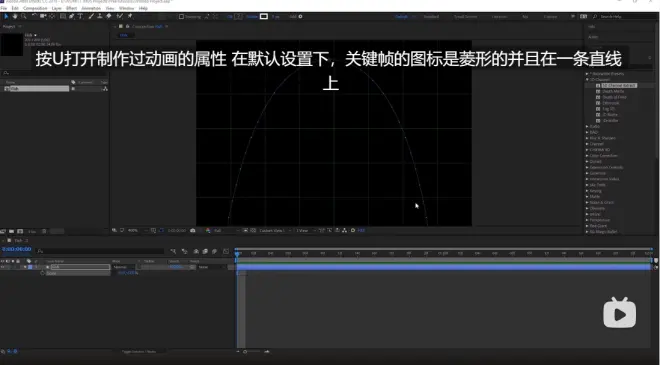
Task: Click the bilibili play button overlay
Action: [620, 313]
